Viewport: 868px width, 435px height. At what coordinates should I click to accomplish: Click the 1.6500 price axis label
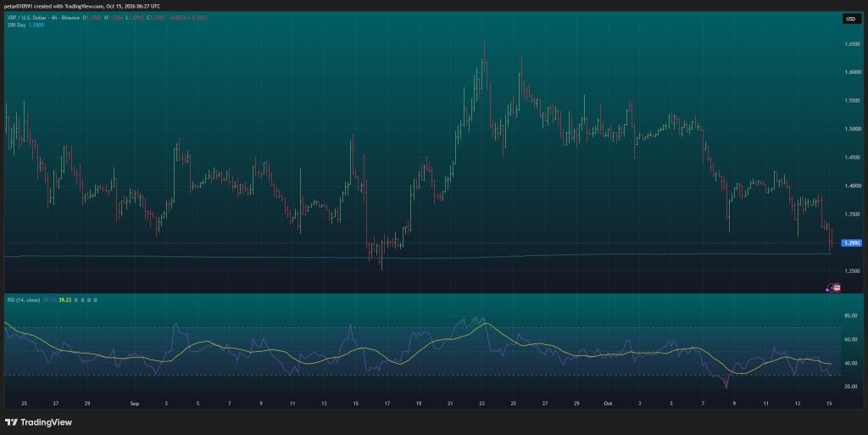[x=851, y=44]
